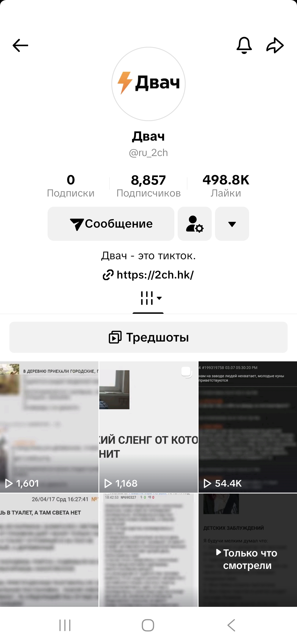Tap the following status person icon

pos(195,224)
